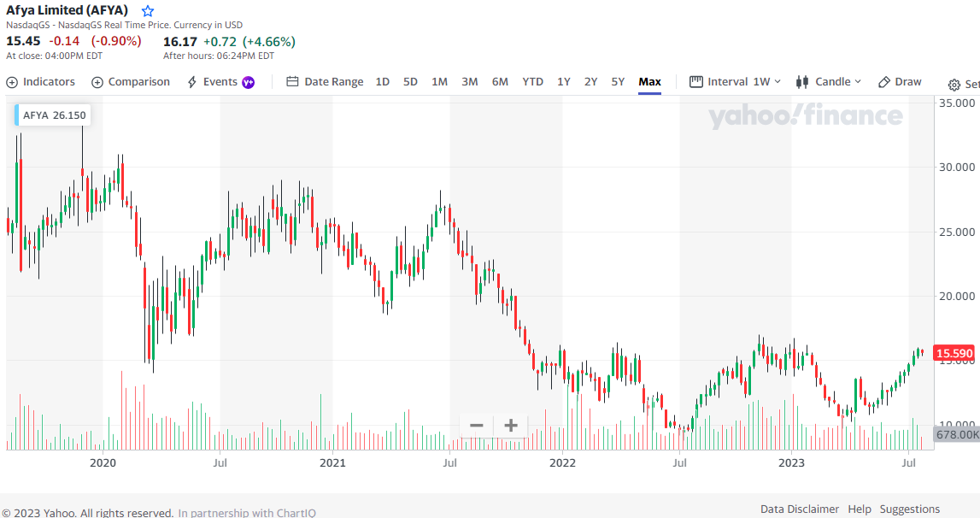Click the 2020 label on time axis
Viewport: 980px width, 518px height.
coord(103,463)
